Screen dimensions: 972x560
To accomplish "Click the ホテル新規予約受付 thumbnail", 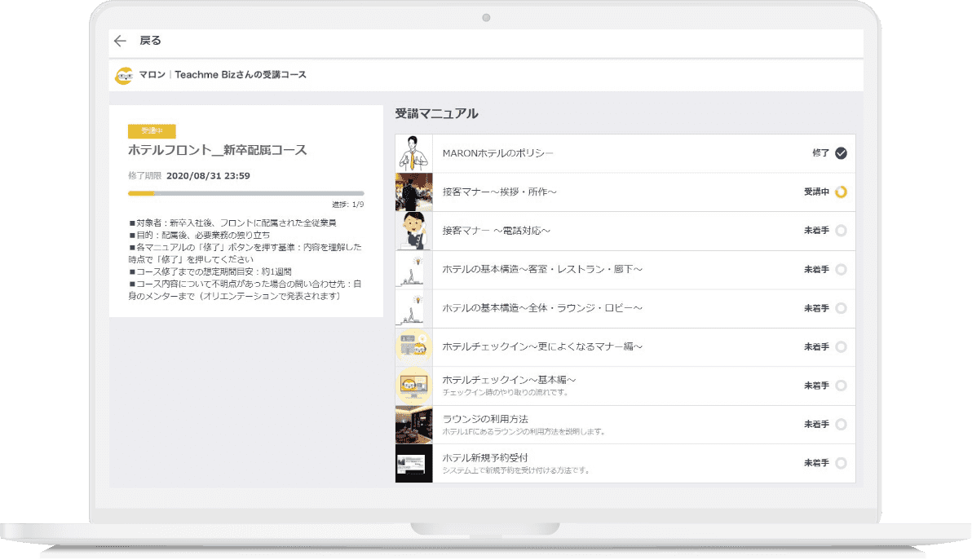I will [413, 463].
